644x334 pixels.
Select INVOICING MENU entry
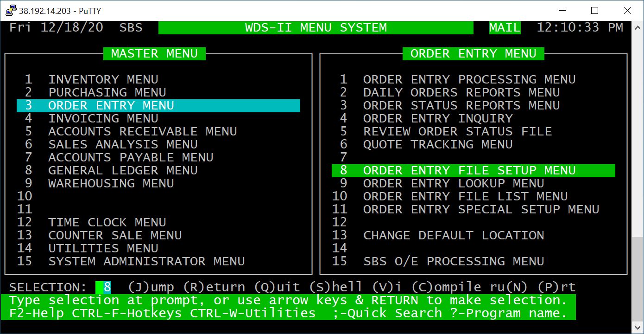pyautogui.click(x=103, y=118)
